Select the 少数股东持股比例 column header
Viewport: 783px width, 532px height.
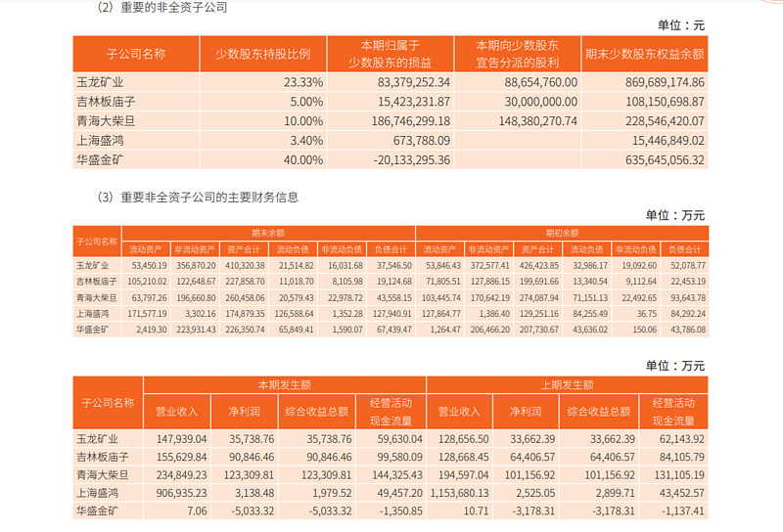click(263, 54)
